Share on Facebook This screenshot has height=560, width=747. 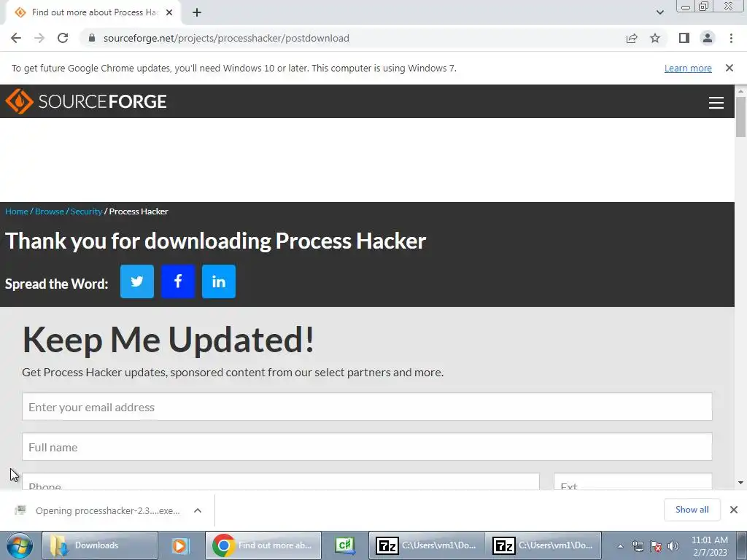coord(178,281)
